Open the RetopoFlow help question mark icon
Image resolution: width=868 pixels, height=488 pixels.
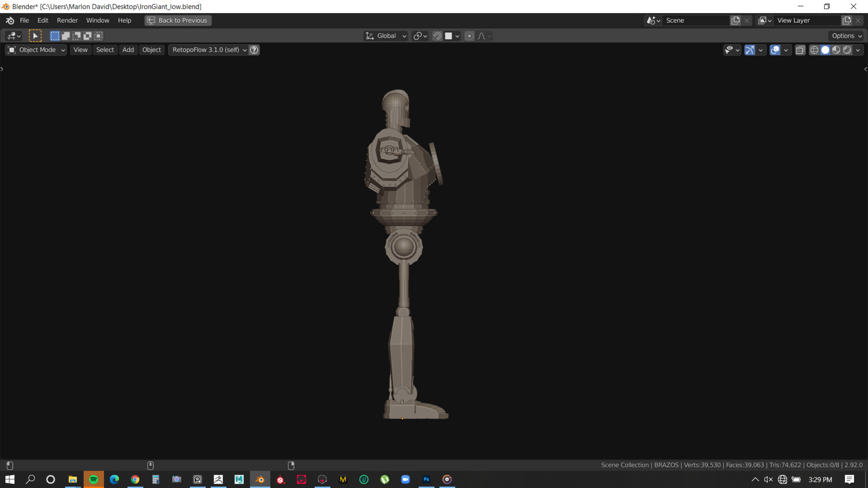pyautogui.click(x=254, y=50)
